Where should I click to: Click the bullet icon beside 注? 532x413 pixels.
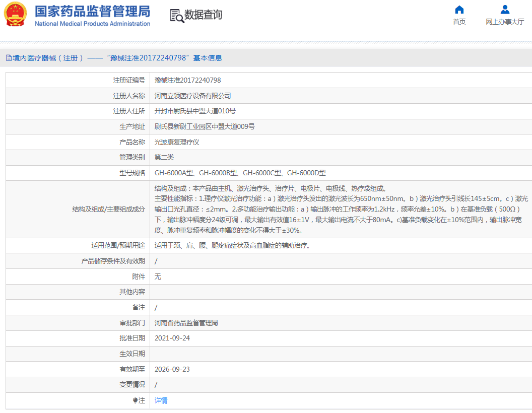pyautogui.click(x=135, y=400)
